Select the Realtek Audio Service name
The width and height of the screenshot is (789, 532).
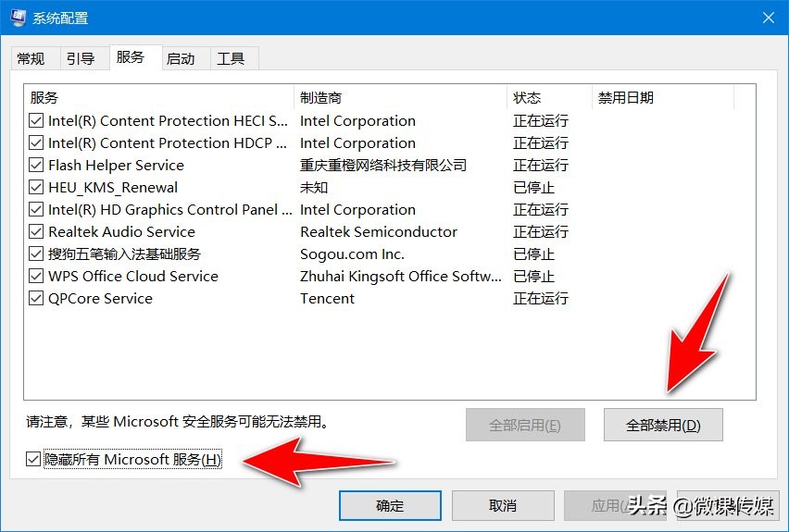121,231
